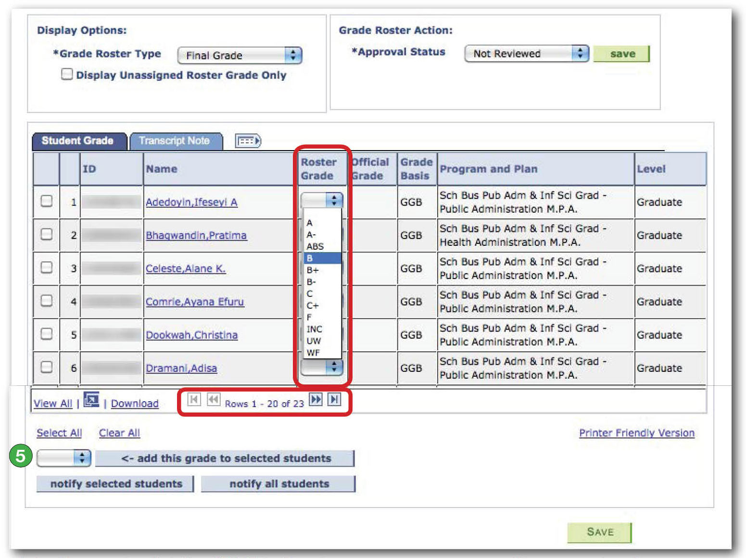Viewport: 746px width, 560px height.
Task: Select the checkbox beside Dookwah,Christina
Action: (46, 334)
